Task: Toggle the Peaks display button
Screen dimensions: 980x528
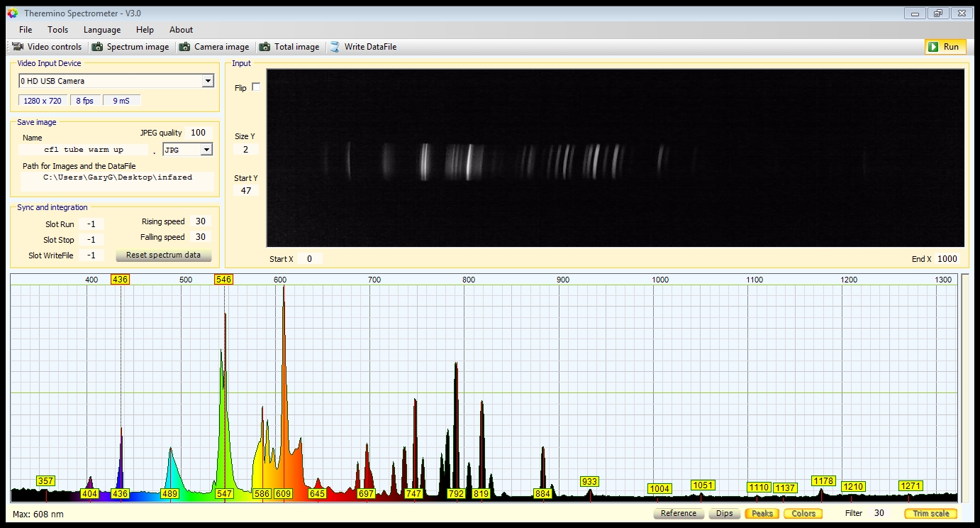Action: [762, 513]
